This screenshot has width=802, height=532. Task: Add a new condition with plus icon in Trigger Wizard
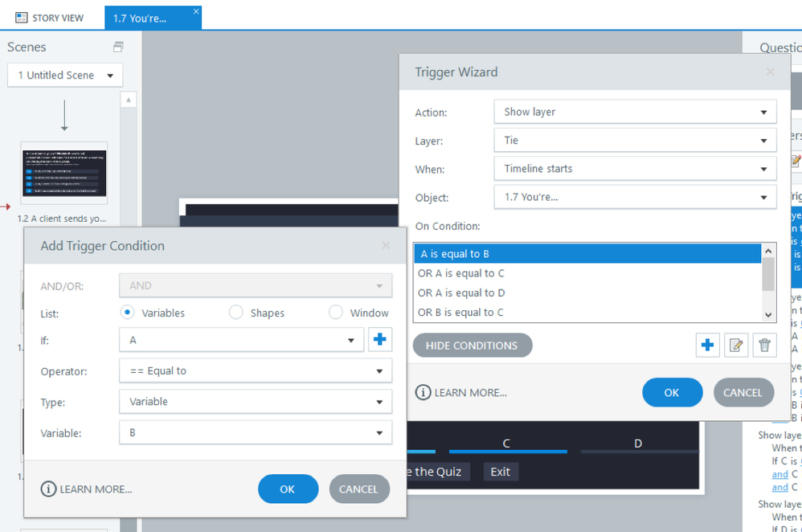(707, 346)
